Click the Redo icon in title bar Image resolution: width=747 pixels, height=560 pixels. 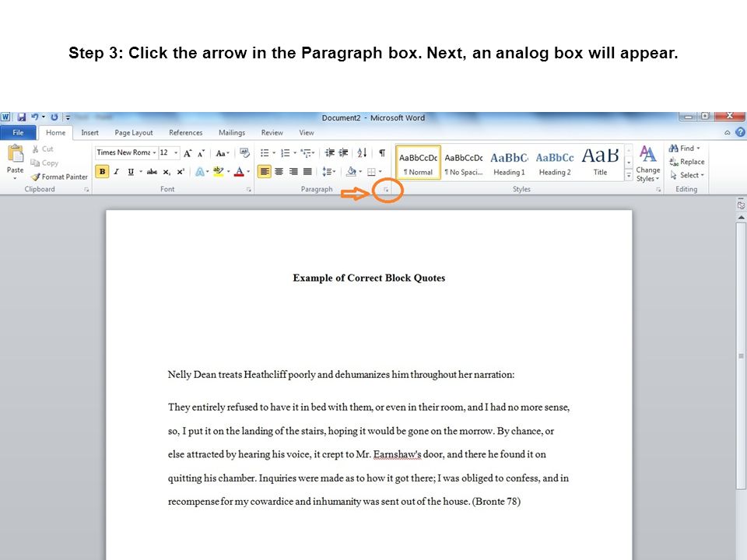pyautogui.click(x=54, y=117)
